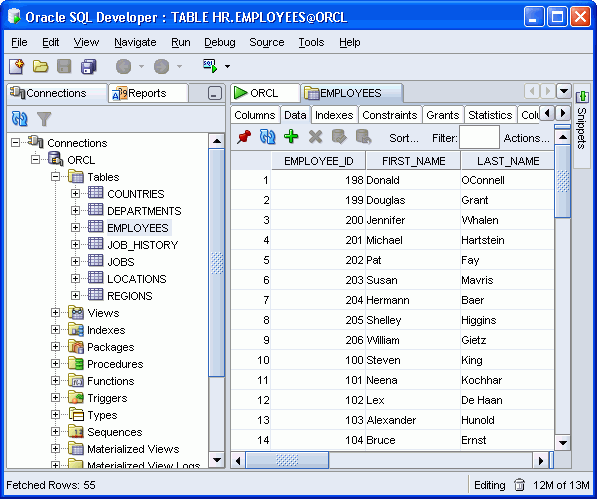
Task: Click the Forward navigation arrow icon
Action: click(161, 67)
